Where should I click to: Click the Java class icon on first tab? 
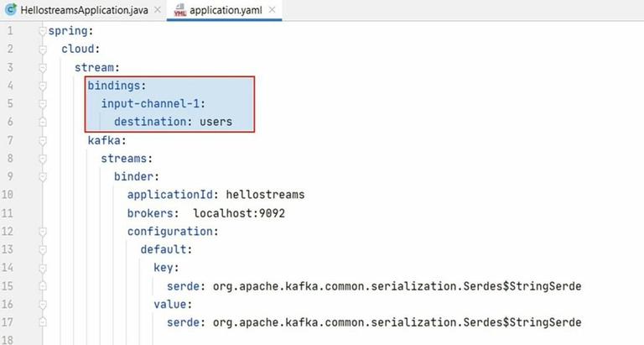pyautogui.click(x=12, y=11)
